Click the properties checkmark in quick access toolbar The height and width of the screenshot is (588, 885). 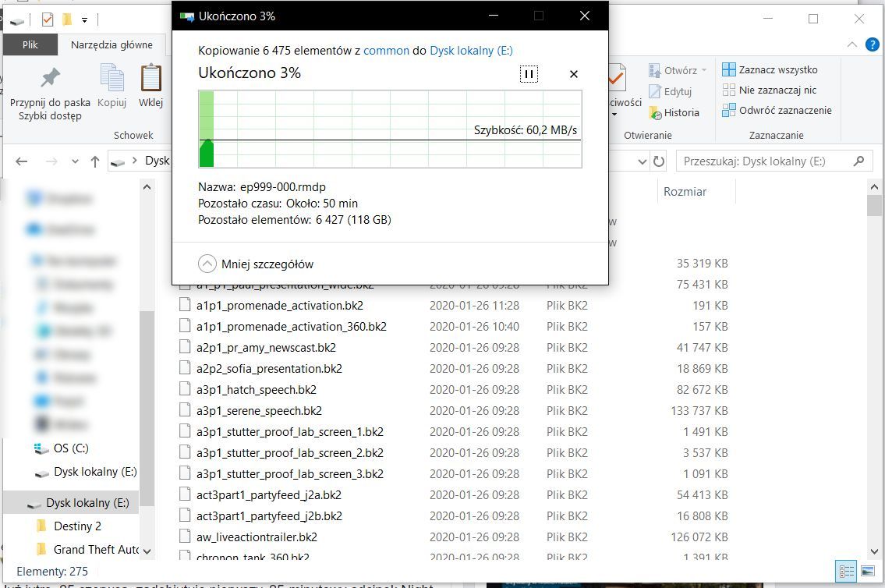(x=47, y=19)
